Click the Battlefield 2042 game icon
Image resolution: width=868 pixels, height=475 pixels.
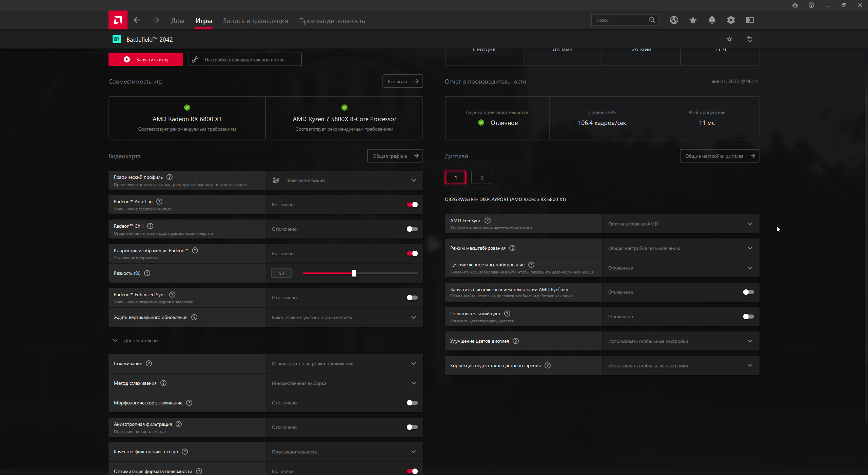(x=117, y=39)
